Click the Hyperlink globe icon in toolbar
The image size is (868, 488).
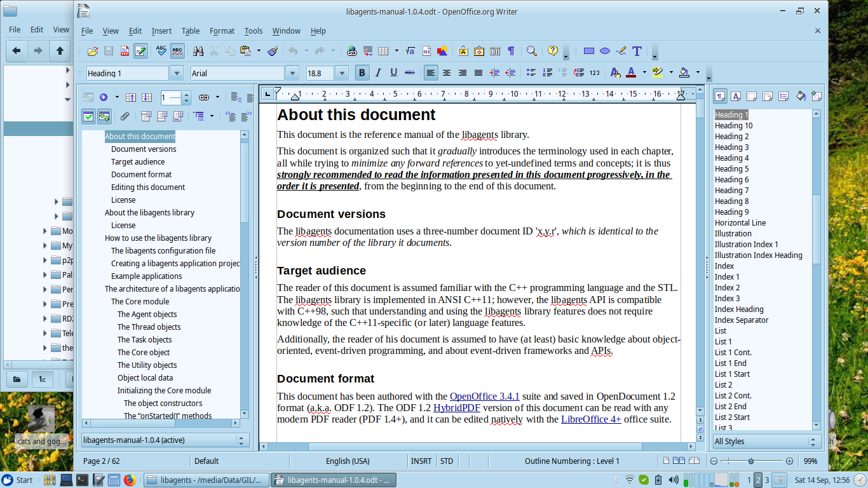tap(351, 51)
